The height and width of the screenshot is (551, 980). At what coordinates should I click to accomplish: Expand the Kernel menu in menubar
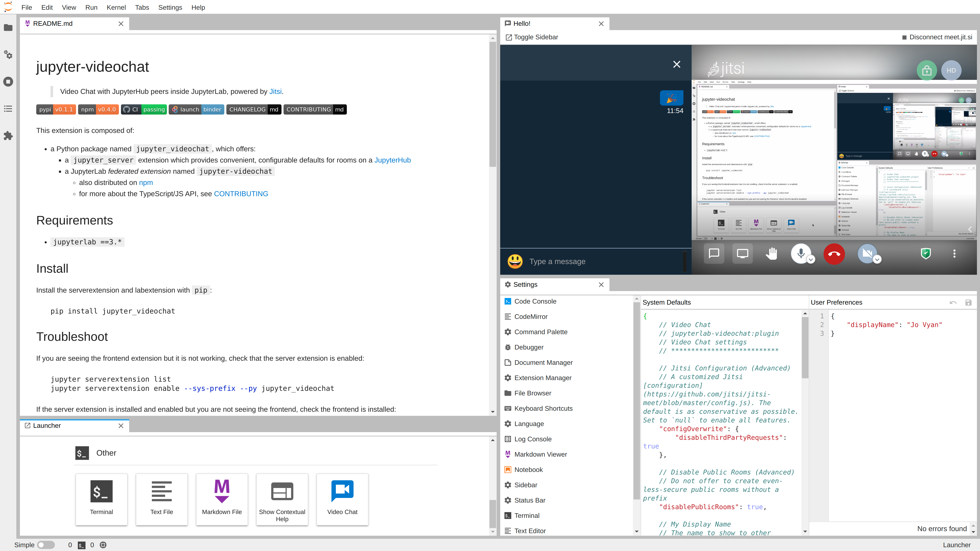pyautogui.click(x=116, y=7)
